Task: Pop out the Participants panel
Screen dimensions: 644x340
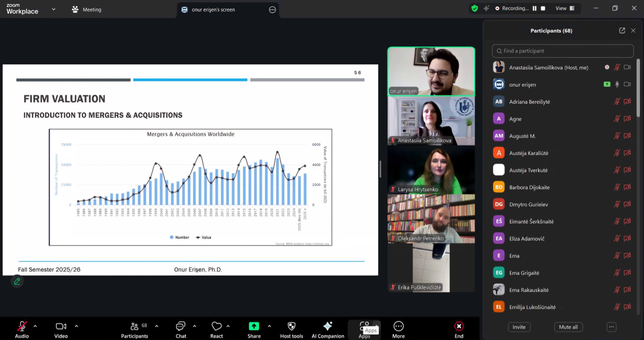Action: click(622, 31)
